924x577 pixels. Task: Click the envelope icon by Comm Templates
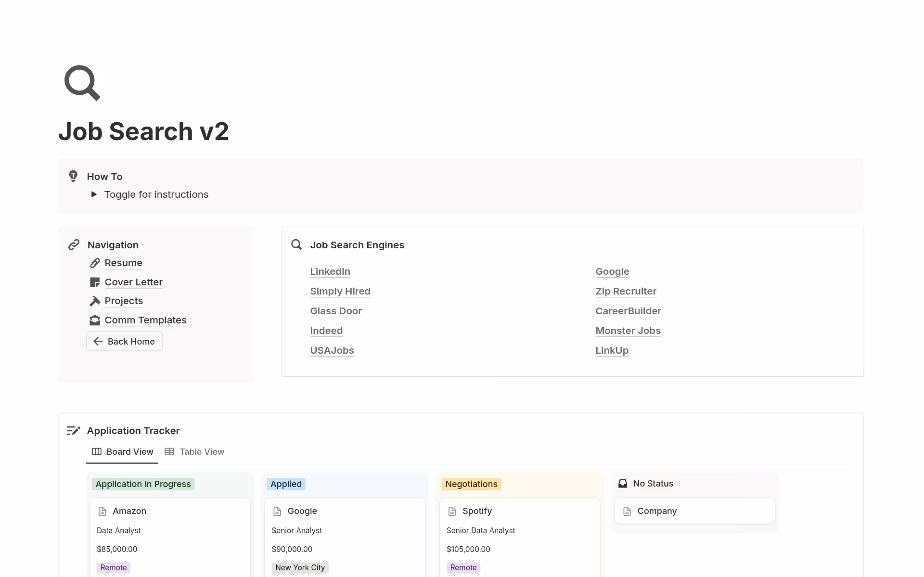click(x=95, y=321)
